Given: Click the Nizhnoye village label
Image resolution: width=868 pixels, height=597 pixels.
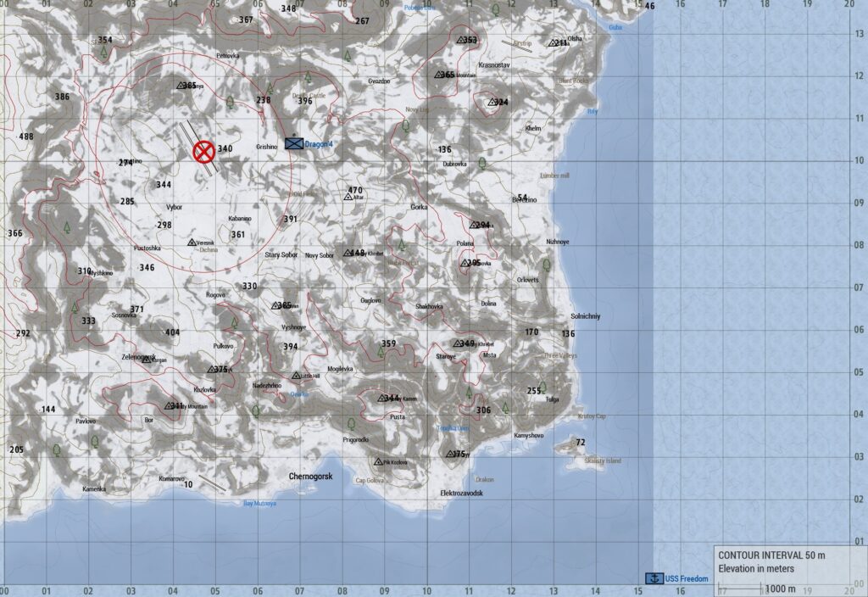Looking at the screenshot, I should click(558, 242).
